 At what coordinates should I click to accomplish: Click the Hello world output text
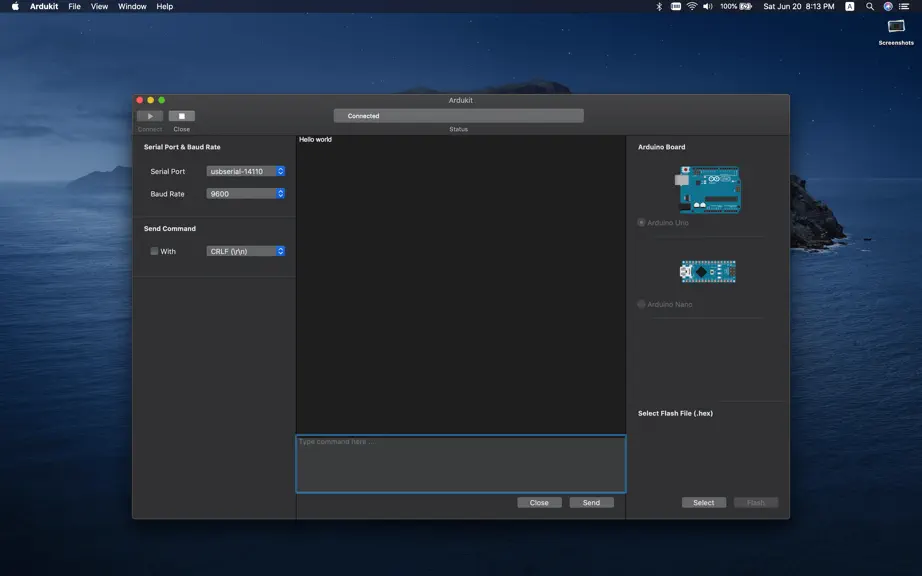[x=315, y=139]
